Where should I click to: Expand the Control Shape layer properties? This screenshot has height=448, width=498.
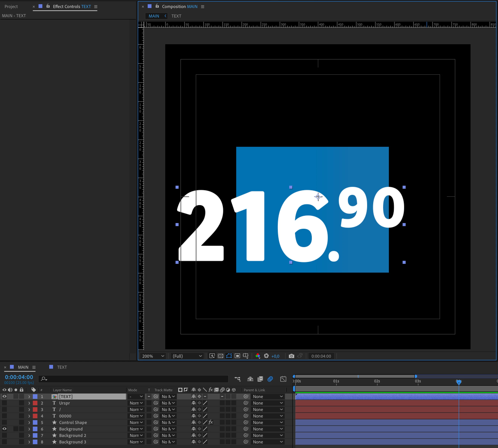pyautogui.click(x=29, y=423)
